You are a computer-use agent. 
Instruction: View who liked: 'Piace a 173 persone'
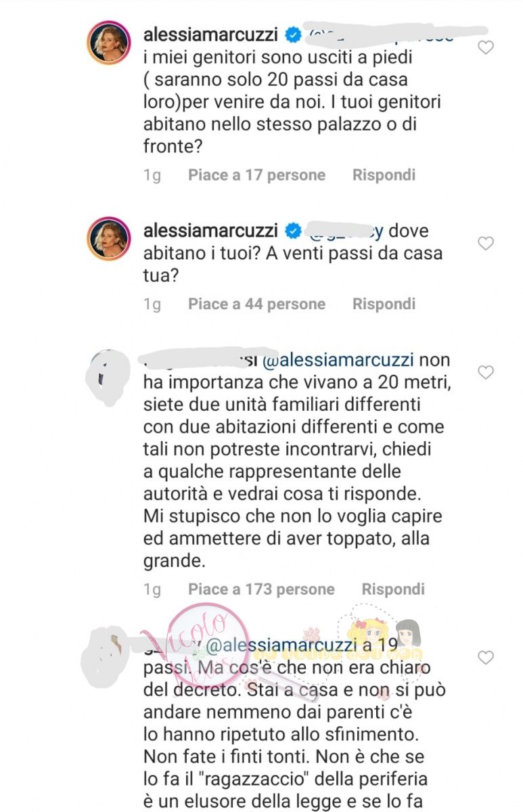coord(261,589)
